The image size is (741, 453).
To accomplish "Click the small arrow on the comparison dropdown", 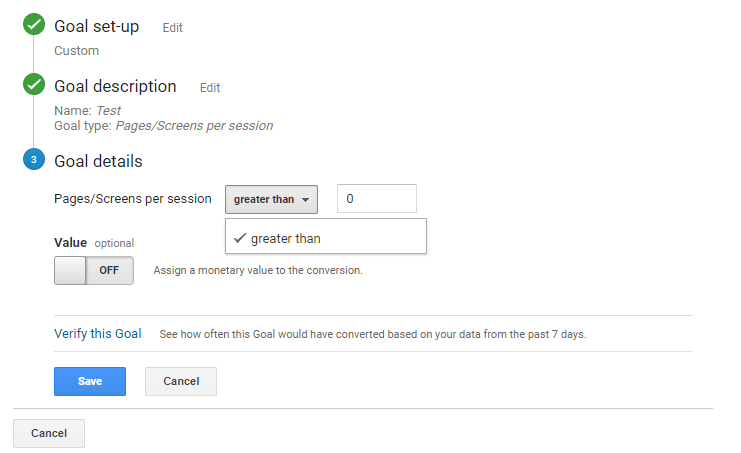I will point(306,200).
